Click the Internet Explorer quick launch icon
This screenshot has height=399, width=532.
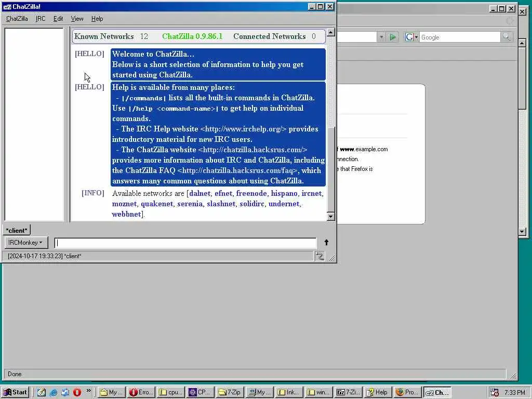pyautogui.click(x=54, y=393)
